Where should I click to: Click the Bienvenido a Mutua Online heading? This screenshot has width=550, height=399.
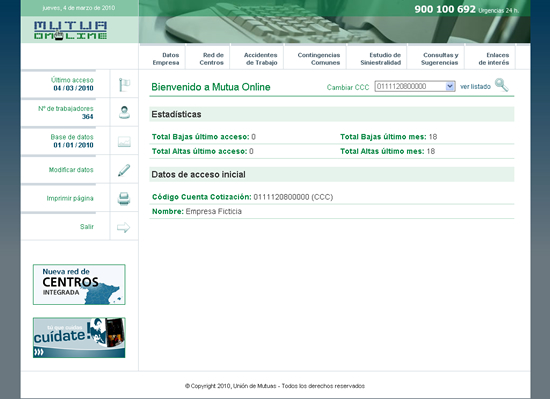click(x=211, y=87)
